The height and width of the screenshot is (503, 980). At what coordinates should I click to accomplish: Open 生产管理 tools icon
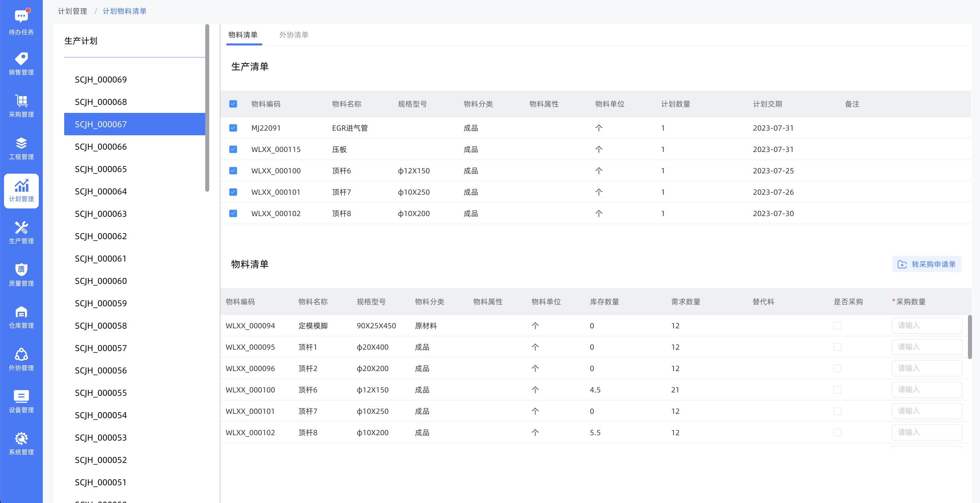[21, 227]
